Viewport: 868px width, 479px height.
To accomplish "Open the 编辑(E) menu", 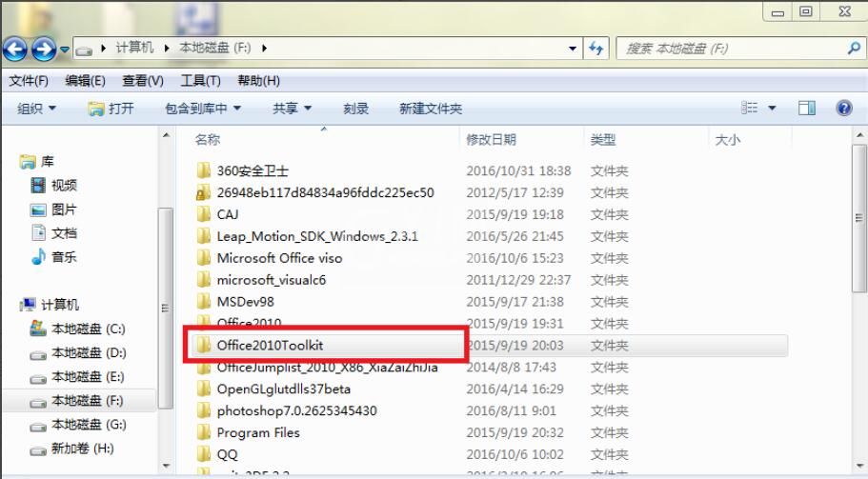I will (85, 81).
